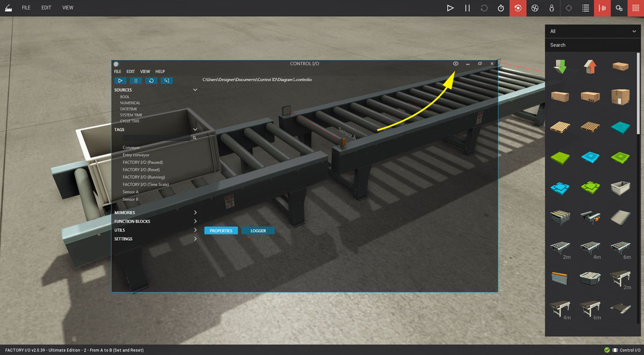Open the PROPERTIES tab
This screenshot has width=644, height=355.
click(x=221, y=231)
